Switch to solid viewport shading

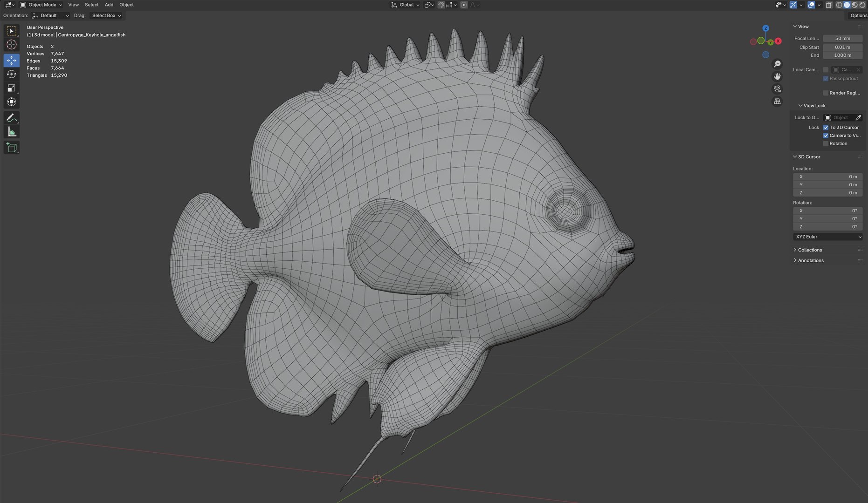847,5
